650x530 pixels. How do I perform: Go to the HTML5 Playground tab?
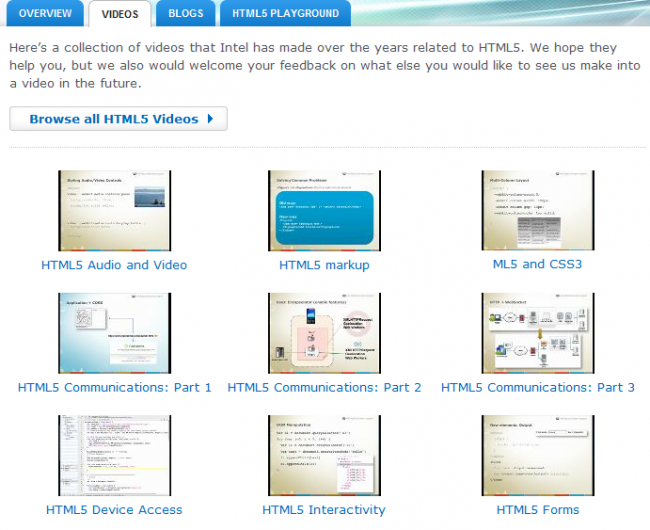285,13
